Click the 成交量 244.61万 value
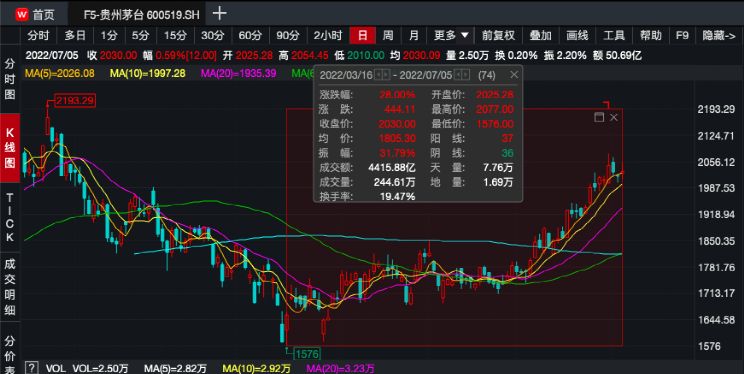 [395, 183]
